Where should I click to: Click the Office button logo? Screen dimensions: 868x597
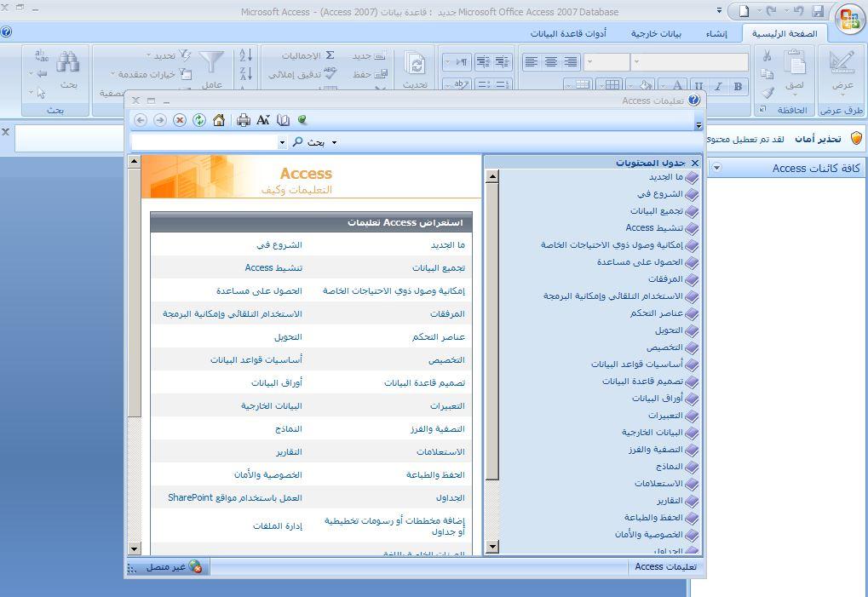[x=849, y=20]
